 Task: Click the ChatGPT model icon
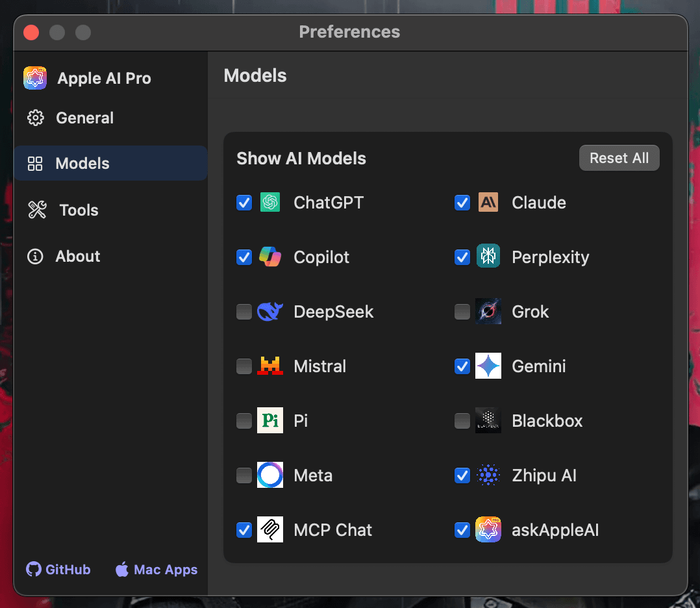click(x=269, y=203)
